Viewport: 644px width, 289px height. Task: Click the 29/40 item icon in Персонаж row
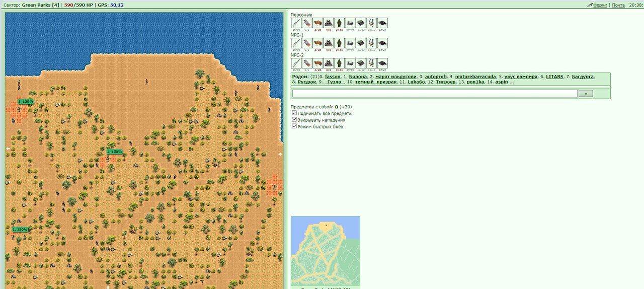coord(350,23)
